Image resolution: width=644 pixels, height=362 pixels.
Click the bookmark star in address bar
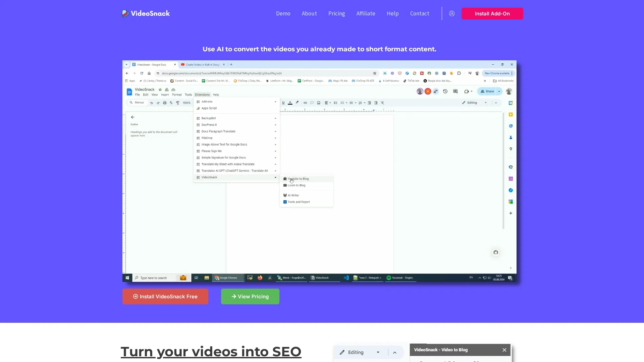pos(375,73)
